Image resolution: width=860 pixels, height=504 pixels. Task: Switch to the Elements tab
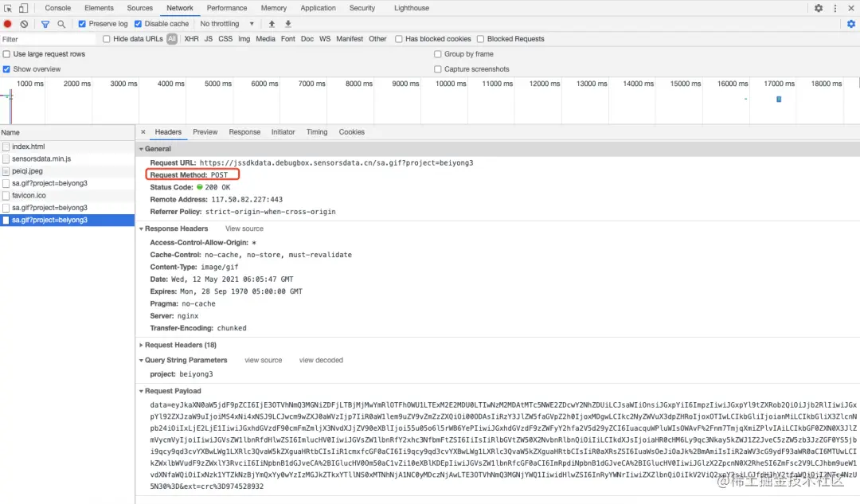click(100, 8)
